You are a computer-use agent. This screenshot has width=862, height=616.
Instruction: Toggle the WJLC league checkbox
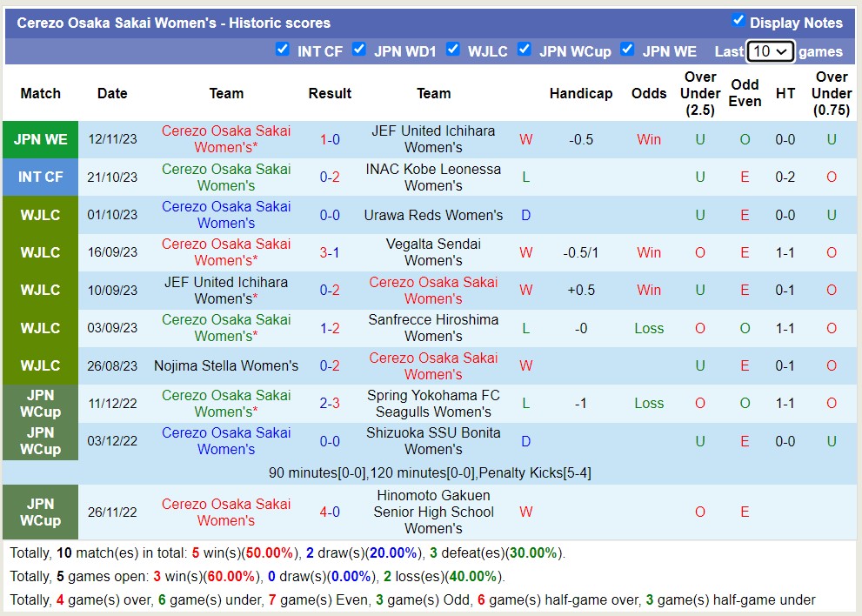(452, 50)
